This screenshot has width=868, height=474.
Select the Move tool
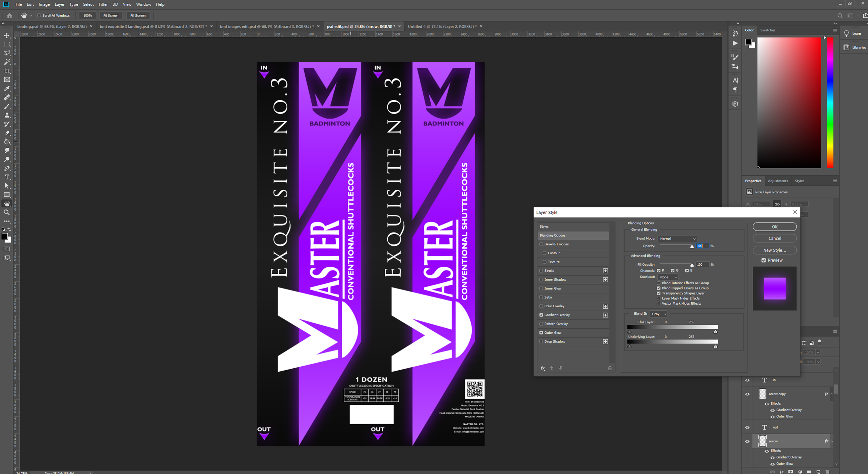(x=7, y=35)
